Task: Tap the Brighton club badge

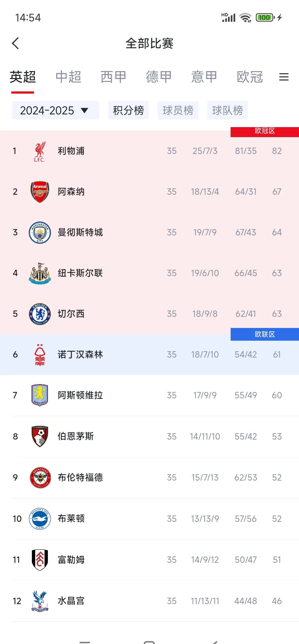Action: point(40,519)
